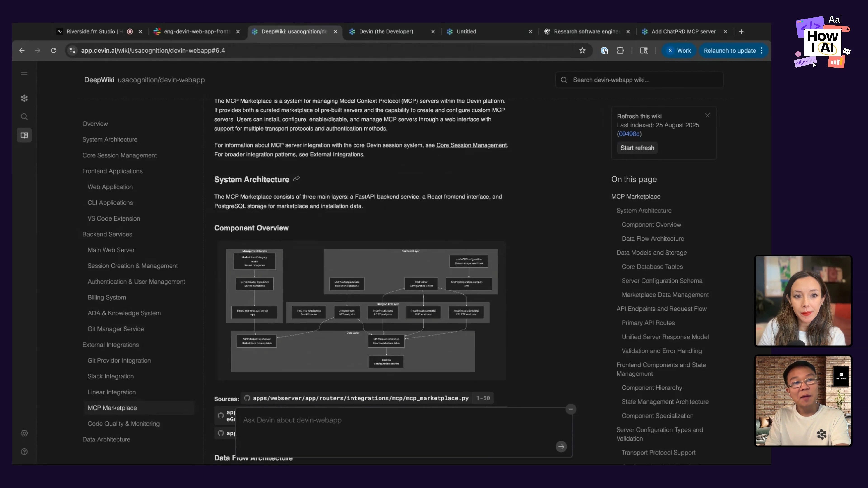Switch to eng-devin-web-app-front tab
The image size is (868, 488).
197,32
